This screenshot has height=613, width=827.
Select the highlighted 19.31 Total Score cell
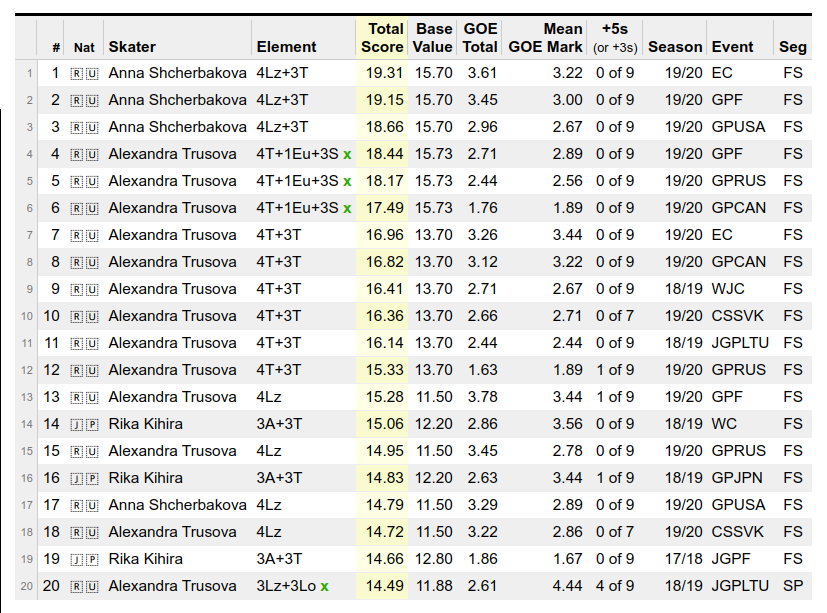[x=385, y=73]
